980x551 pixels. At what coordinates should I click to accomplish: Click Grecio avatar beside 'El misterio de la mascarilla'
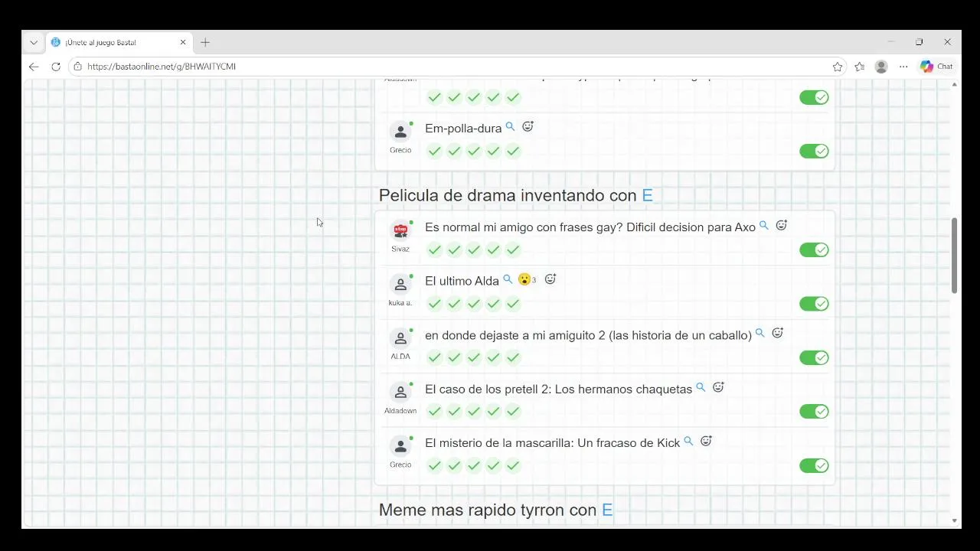tap(400, 446)
